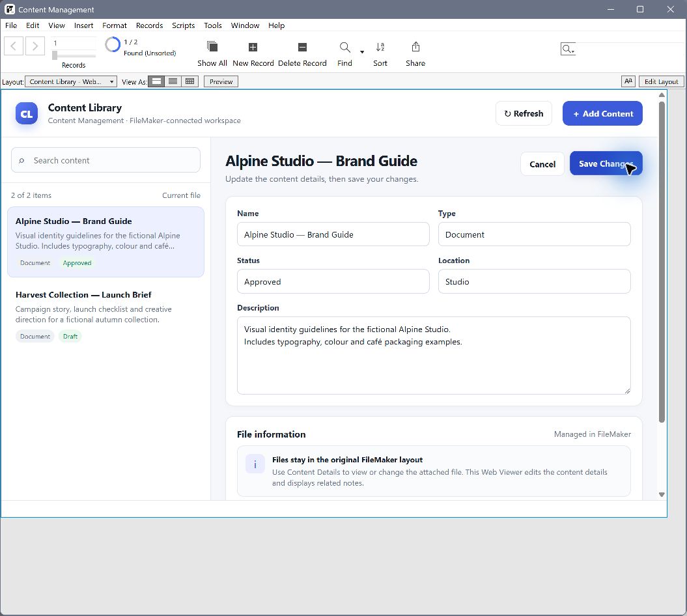Click the 'Managed in FileMaker' text

(593, 434)
